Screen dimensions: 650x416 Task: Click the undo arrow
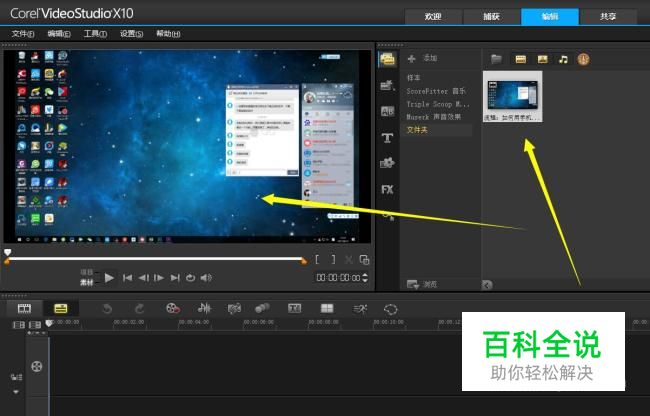click(x=107, y=309)
